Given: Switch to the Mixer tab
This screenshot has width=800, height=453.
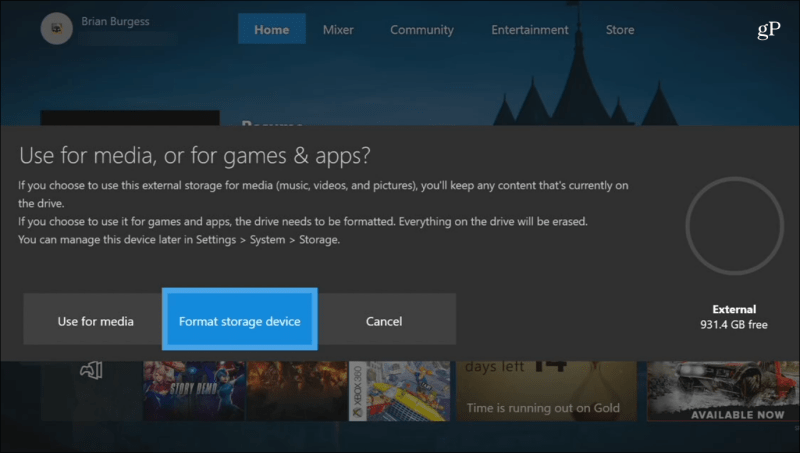Looking at the screenshot, I should click(x=338, y=30).
